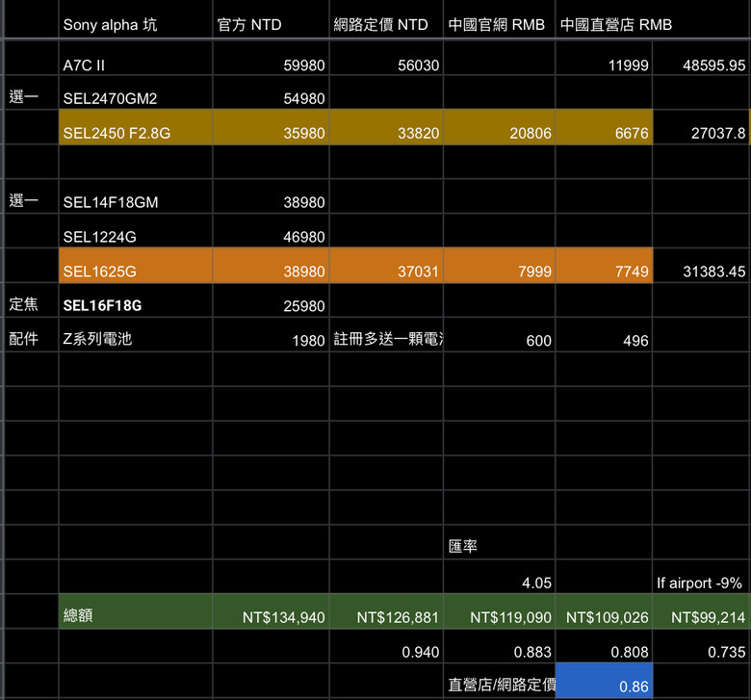This screenshot has width=751, height=700.
Task: Select the 'SEL2470GM2' lens cell
Action: point(136,92)
